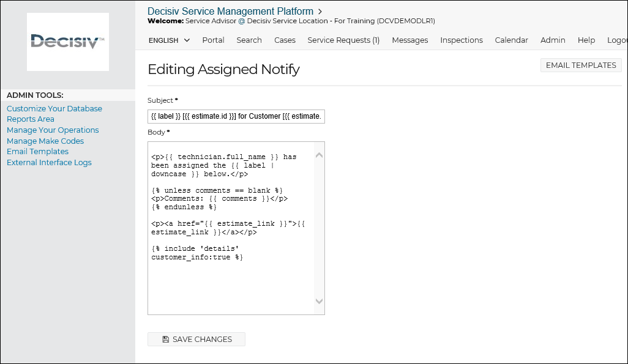The width and height of the screenshot is (628, 364).
Task: Go to Inspections
Action: [x=462, y=40]
